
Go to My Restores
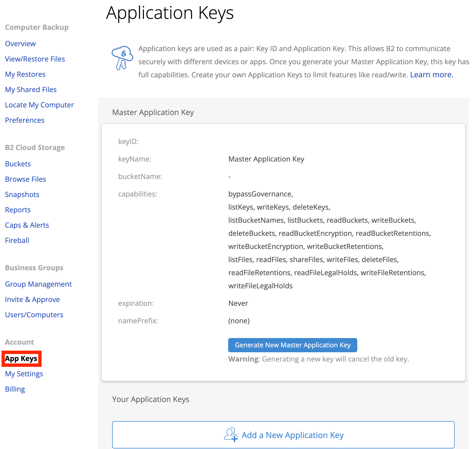pyautogui.click(x=25, y=74)
